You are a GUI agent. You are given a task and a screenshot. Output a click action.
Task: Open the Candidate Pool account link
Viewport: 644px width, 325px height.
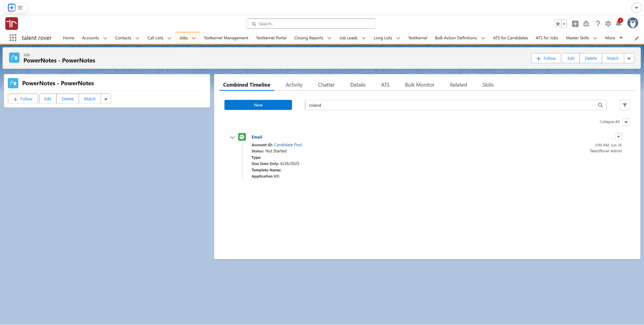pos(288,145)
